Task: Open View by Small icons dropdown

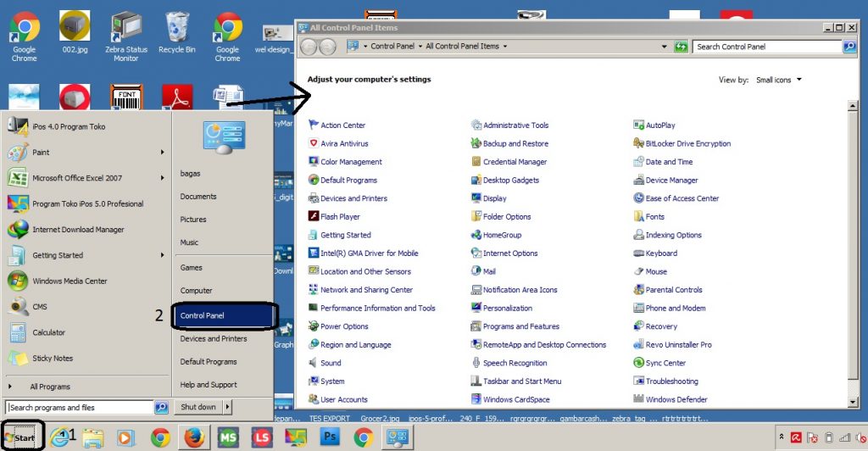Action: pos(779,80)
